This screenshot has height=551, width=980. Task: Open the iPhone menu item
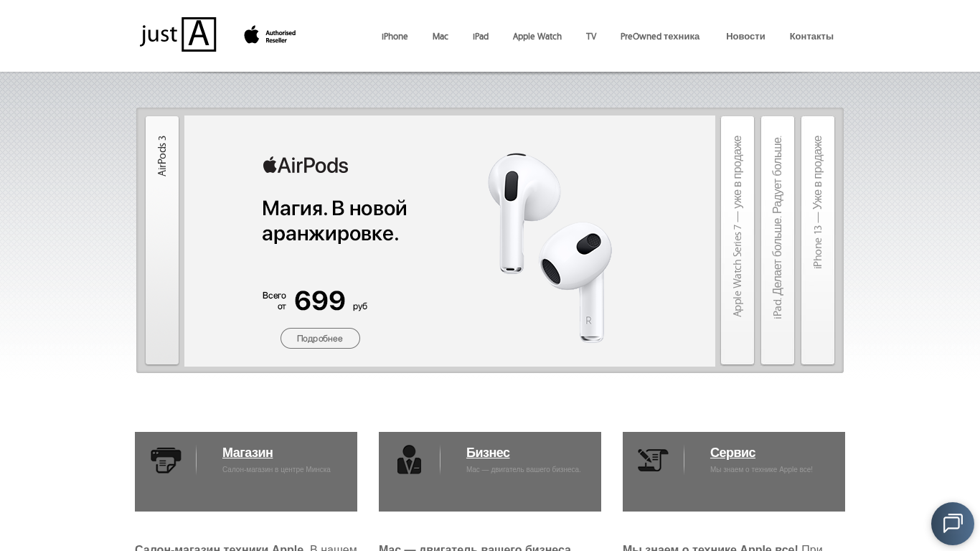(395, 37)
